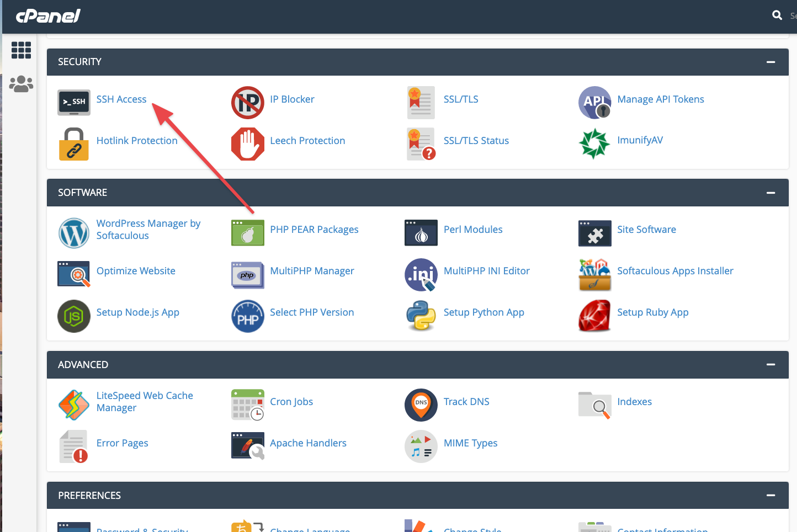
Task: Open the SSH Access link
Action: click(x=121, y=99)
